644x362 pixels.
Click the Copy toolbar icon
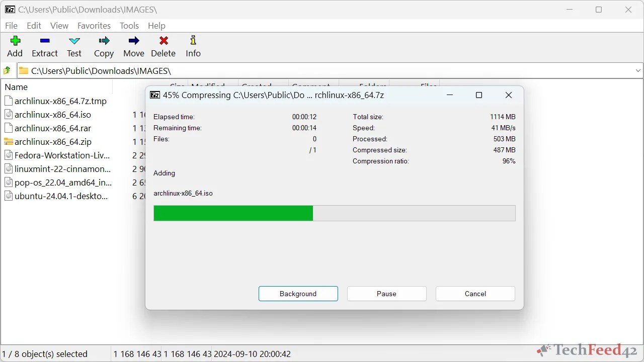pos(104,41)
